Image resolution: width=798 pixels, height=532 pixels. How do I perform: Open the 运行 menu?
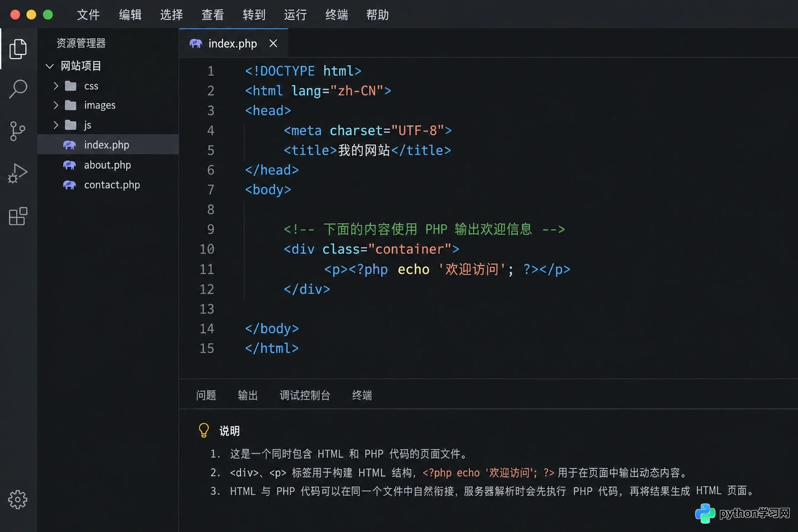pos(295,15)
